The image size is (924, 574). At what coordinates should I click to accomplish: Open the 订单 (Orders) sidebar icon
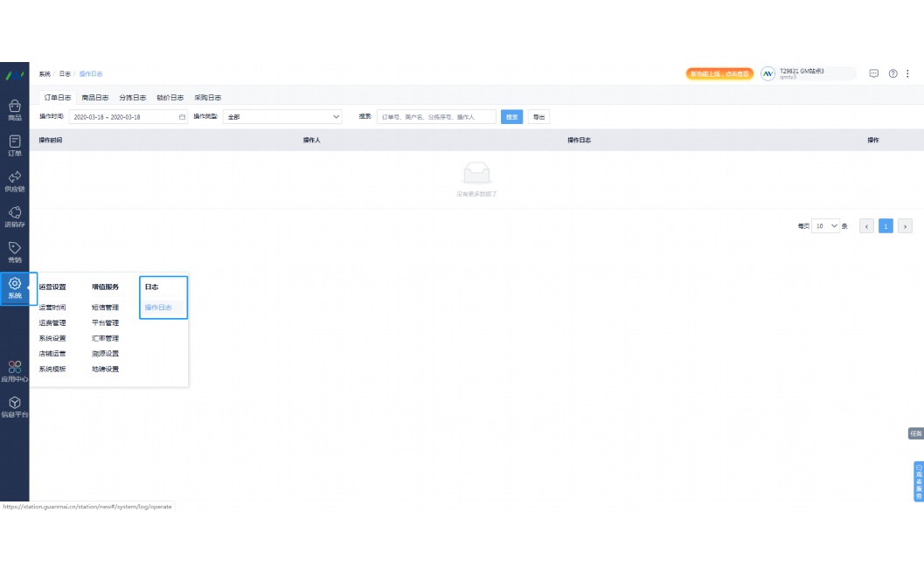point(15,145)
